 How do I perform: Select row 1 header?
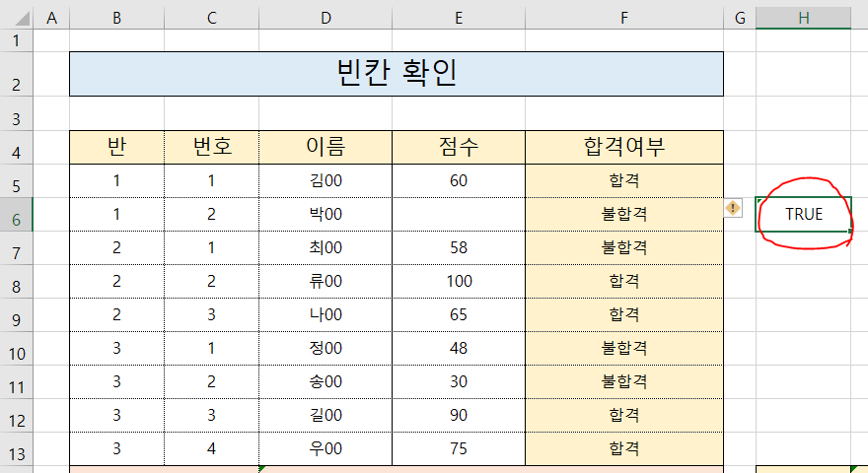click(x=16, y=40)
